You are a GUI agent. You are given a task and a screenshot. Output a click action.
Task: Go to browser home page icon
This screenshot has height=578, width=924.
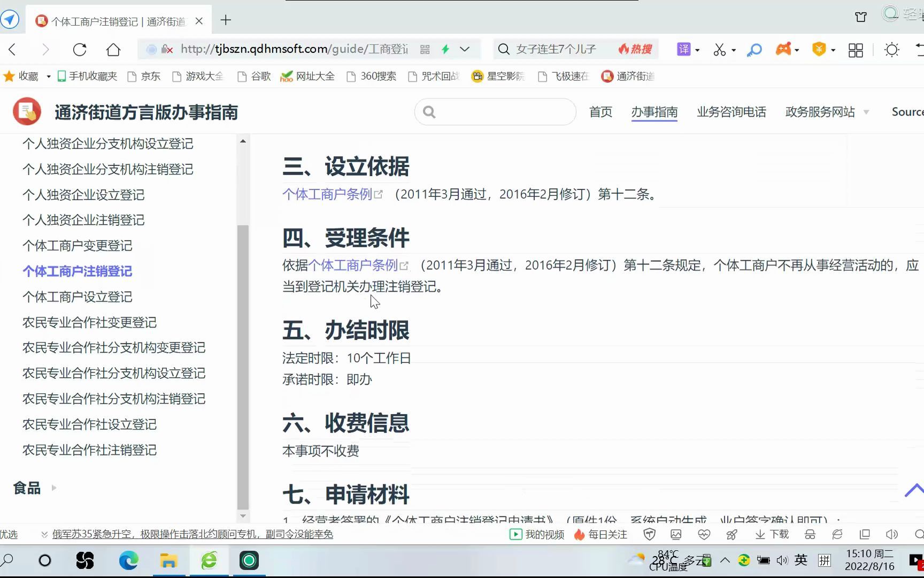coord(113,50)
